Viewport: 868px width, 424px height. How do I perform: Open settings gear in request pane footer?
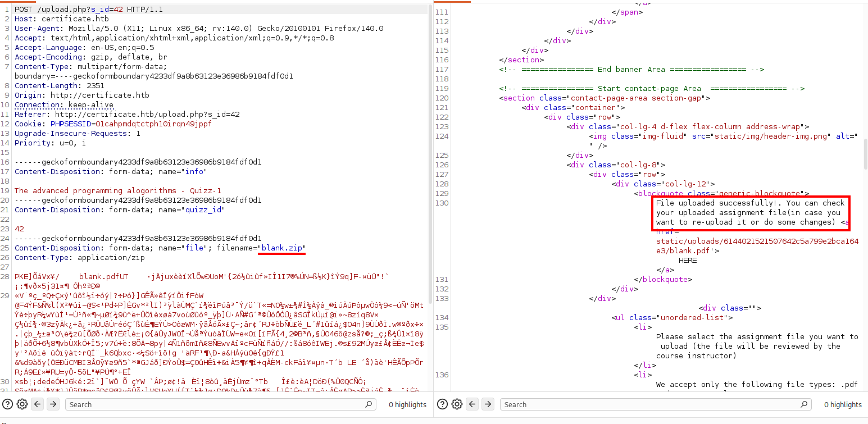pyautogui.click(x=22, y=404)
